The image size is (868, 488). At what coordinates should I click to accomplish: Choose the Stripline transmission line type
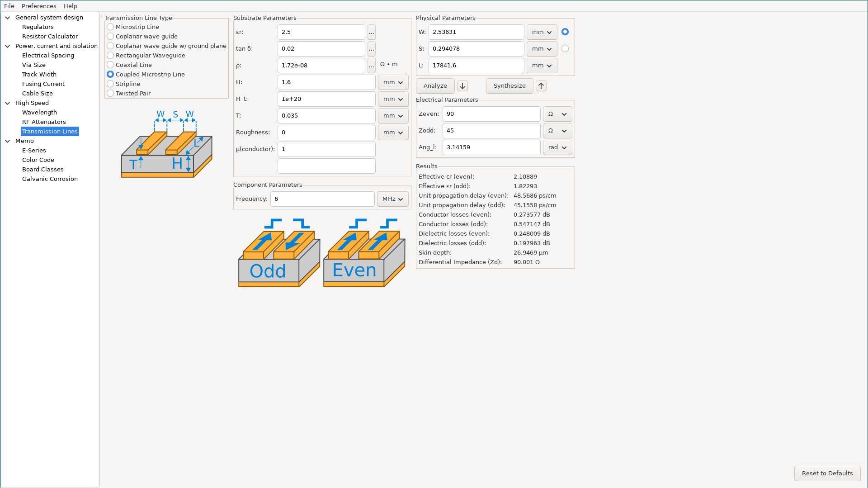110,84
